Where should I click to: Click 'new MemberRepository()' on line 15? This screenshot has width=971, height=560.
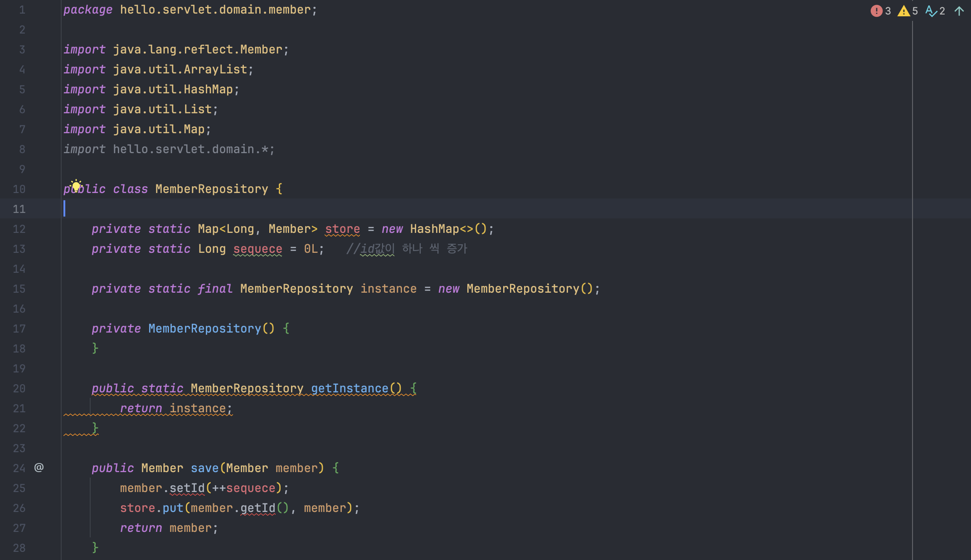(515, 289)
